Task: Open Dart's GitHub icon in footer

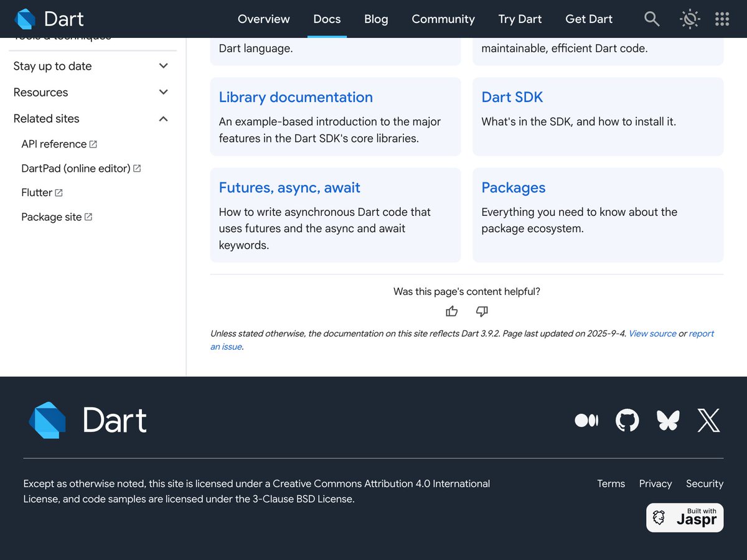Action: coord(627,421)
